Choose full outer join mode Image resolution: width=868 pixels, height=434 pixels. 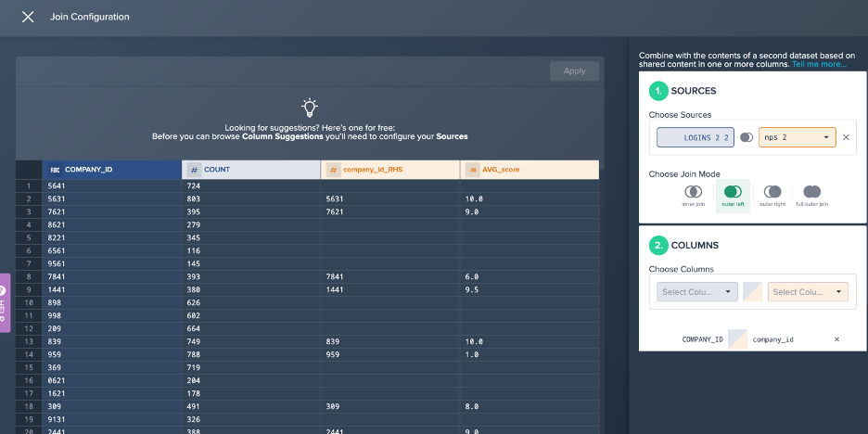pos(812,196)
